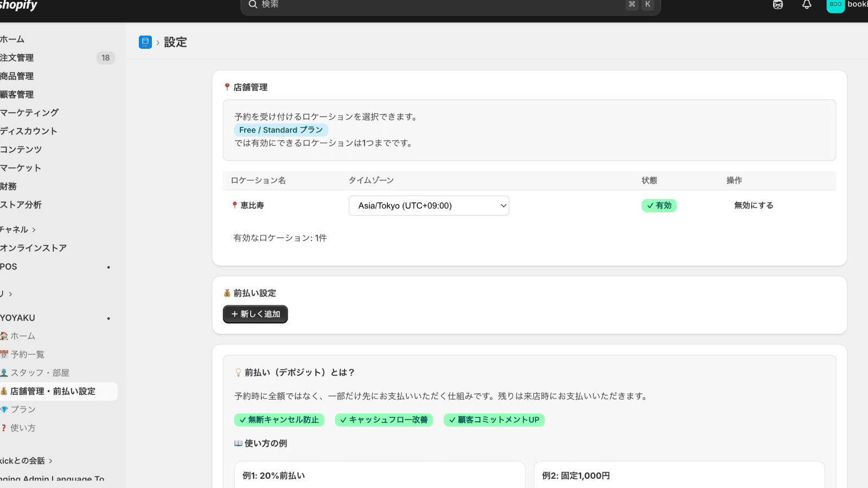
Task: Open the Asia/Tokyo timezone dropdown
Action: pos(429,206)
